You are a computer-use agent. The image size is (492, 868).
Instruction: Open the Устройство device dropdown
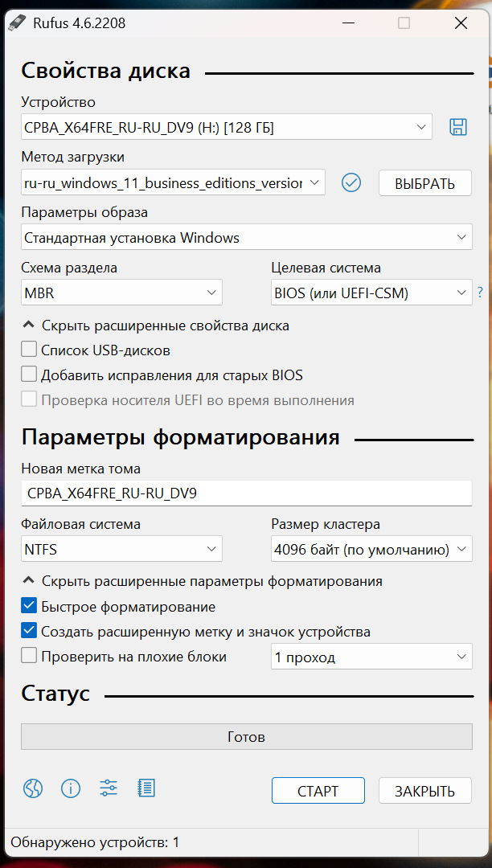pos(226,127)
